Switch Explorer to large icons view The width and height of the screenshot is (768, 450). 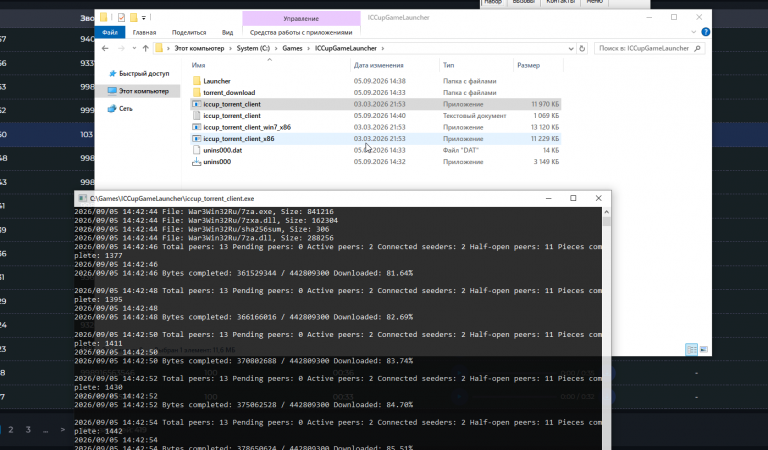click(703, 349)
